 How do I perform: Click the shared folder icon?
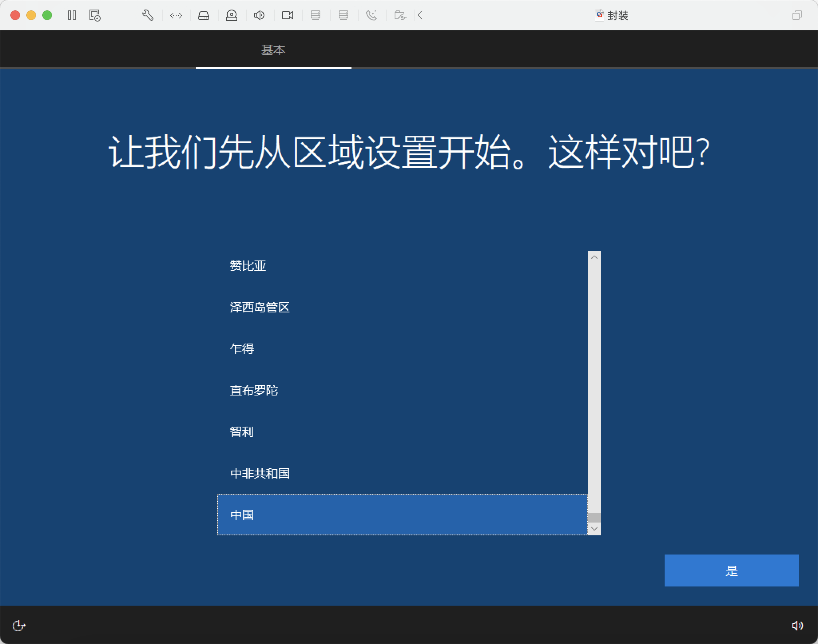(x=400, y=16)
